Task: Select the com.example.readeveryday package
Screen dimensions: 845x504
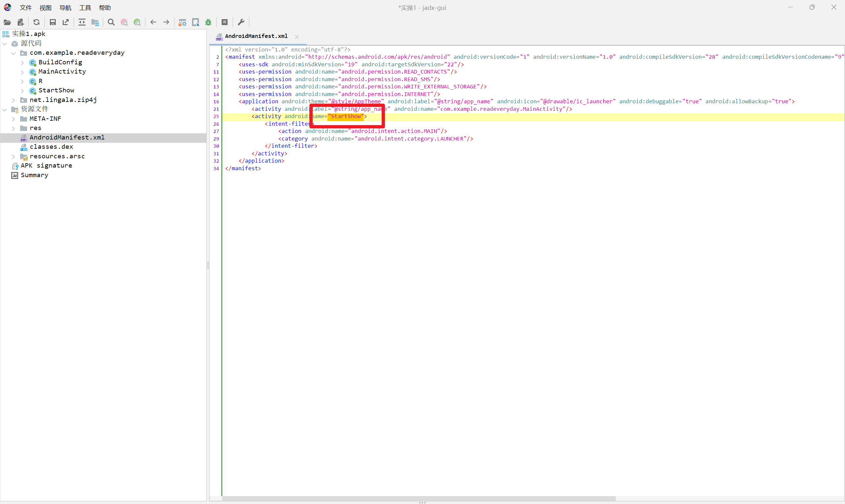Action: (77, 53)
